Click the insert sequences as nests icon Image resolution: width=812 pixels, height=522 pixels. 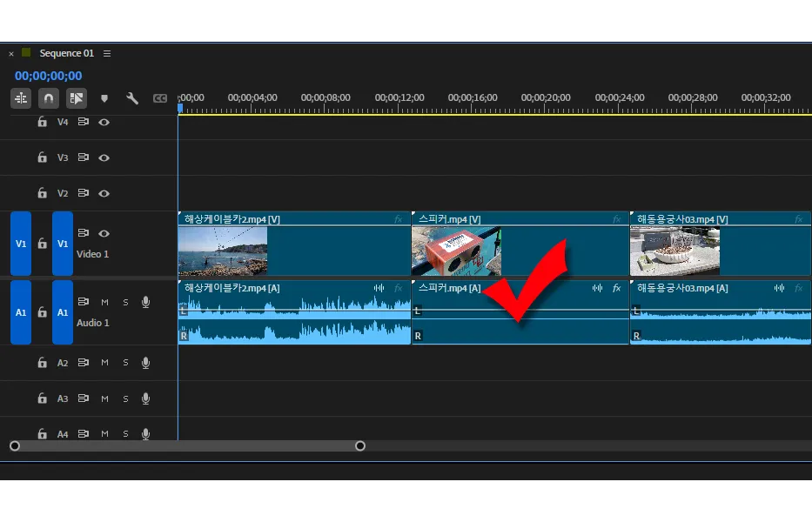click(21, 98)
